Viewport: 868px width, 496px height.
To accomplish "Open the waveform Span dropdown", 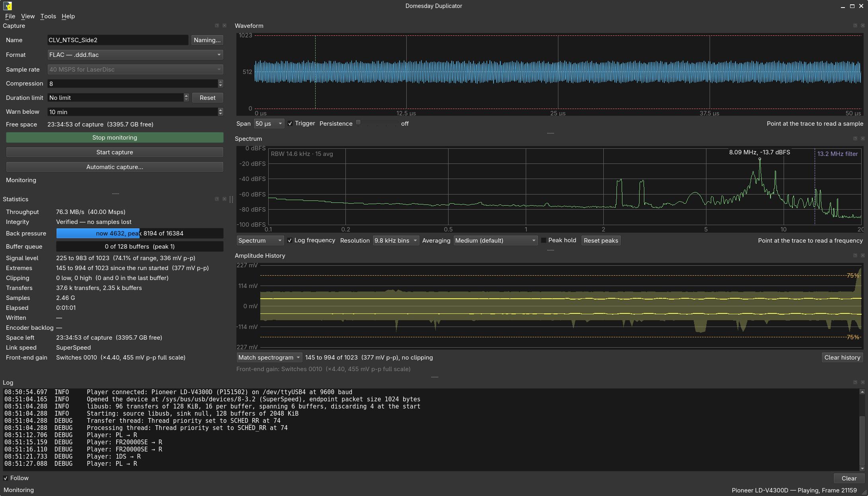I will [x=269, y=124].
